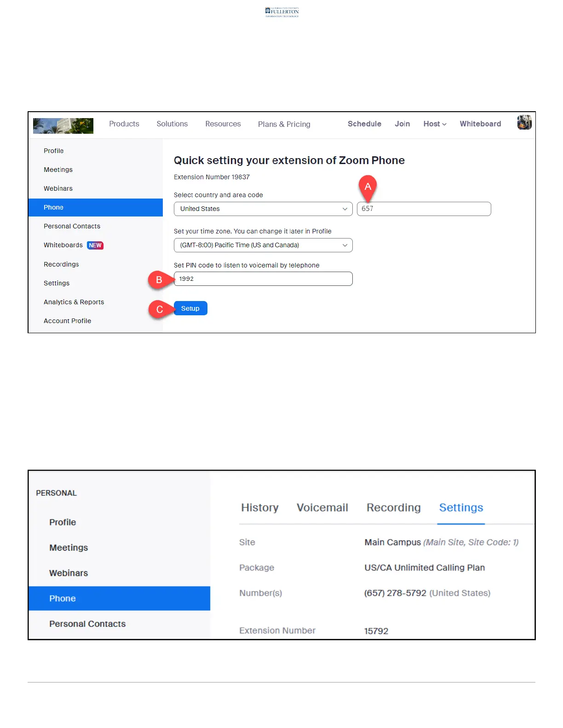The height and width of the screenshot is (728, 563).
Task: Open the Host dropdown menu
Action: 435,124
